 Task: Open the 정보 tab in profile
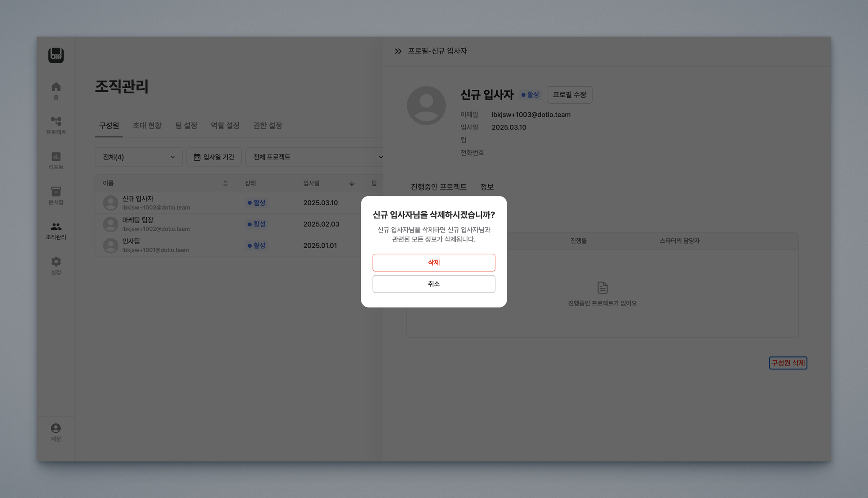tap(487, 187)
